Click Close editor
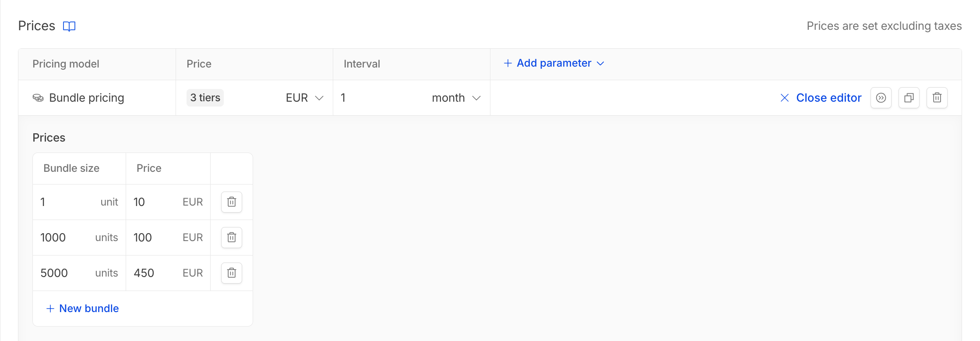Screen dimensions: 980x341 click(x=821, y=98)
